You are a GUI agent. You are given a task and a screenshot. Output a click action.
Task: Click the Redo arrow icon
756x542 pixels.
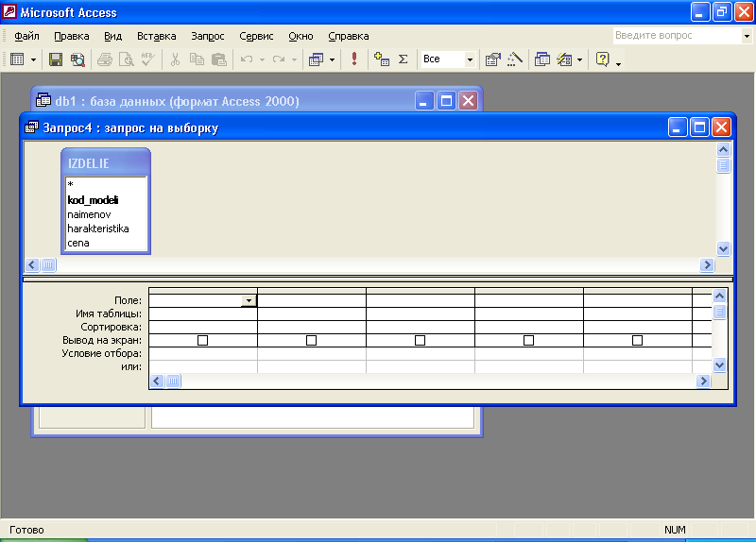coord(279,59)
